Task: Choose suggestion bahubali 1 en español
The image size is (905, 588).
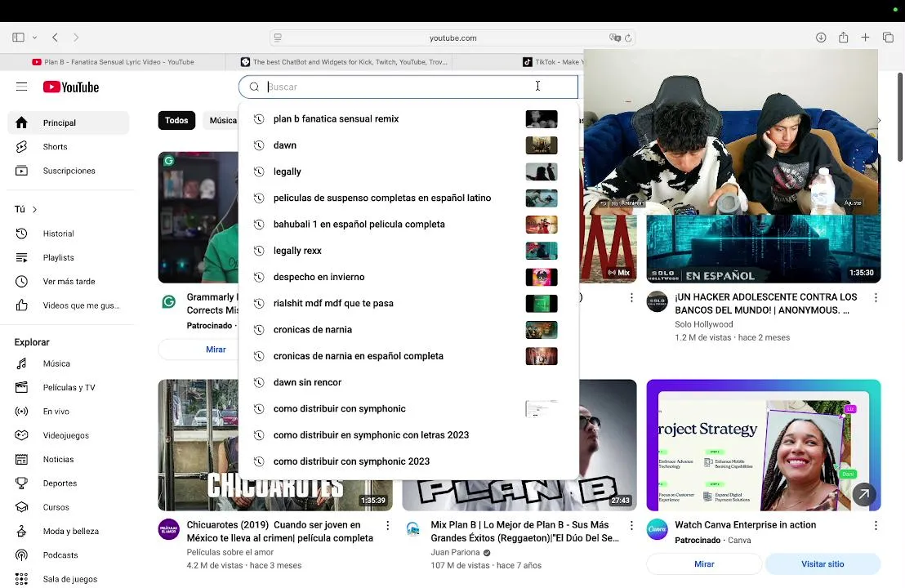Action: click(x=408, y=225)
